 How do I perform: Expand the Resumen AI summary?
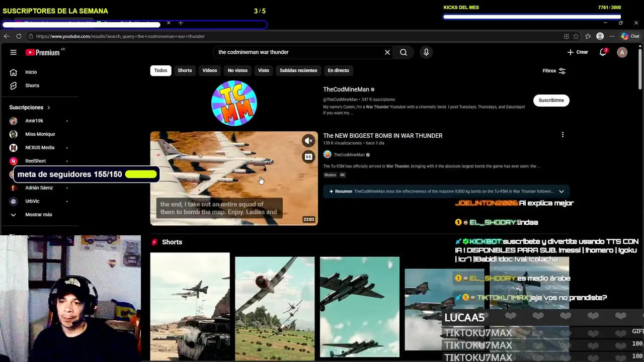tap(561, 191)
